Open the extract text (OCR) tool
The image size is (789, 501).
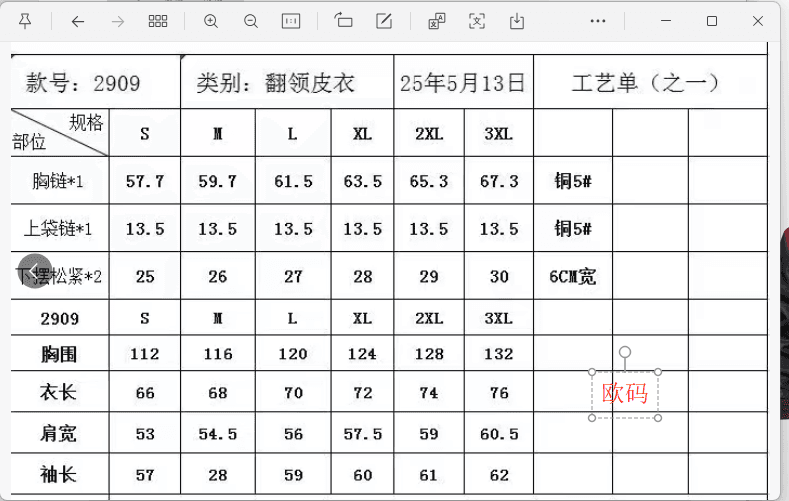[x=477, y=21]
